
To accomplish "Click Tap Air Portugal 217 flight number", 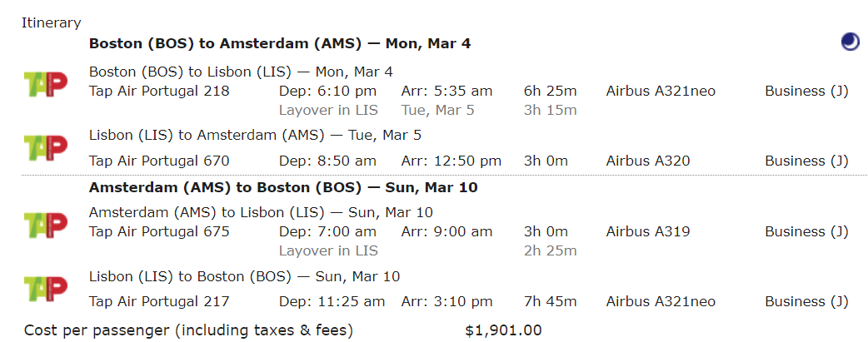I will pyautogui.click(x=159, y=301).
